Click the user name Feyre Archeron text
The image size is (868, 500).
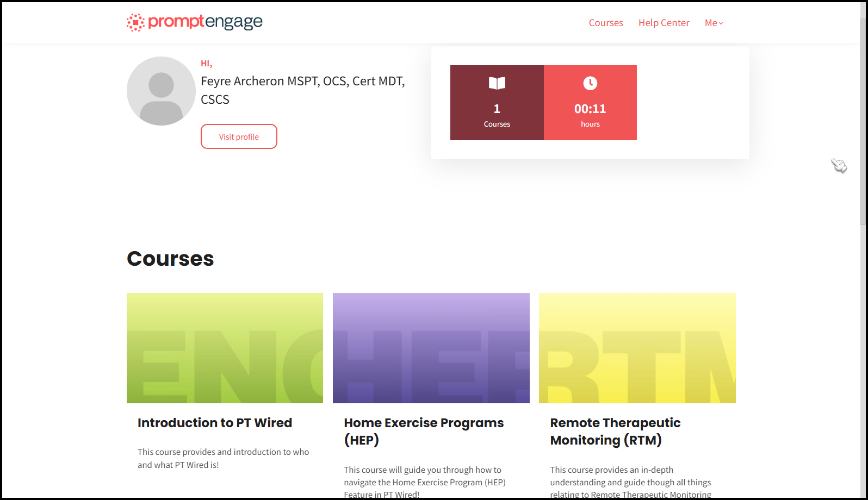(303, 90)
